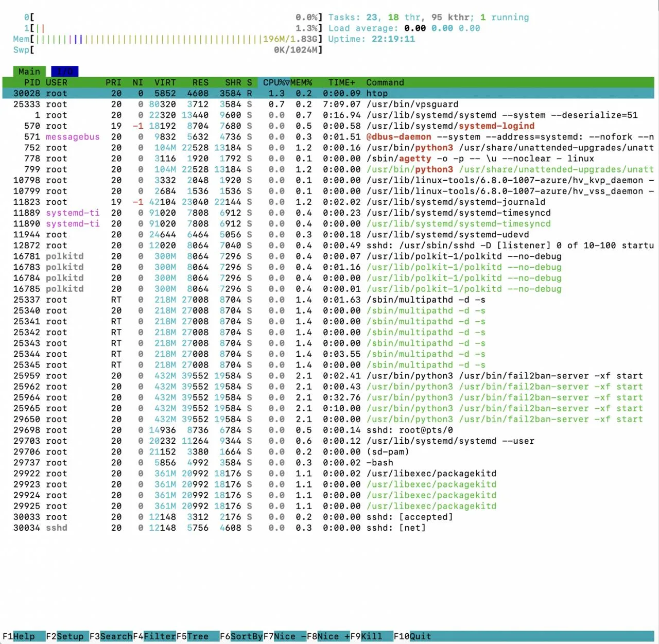
Task: Click F3 Search in function bar
Action: (111, 636)
